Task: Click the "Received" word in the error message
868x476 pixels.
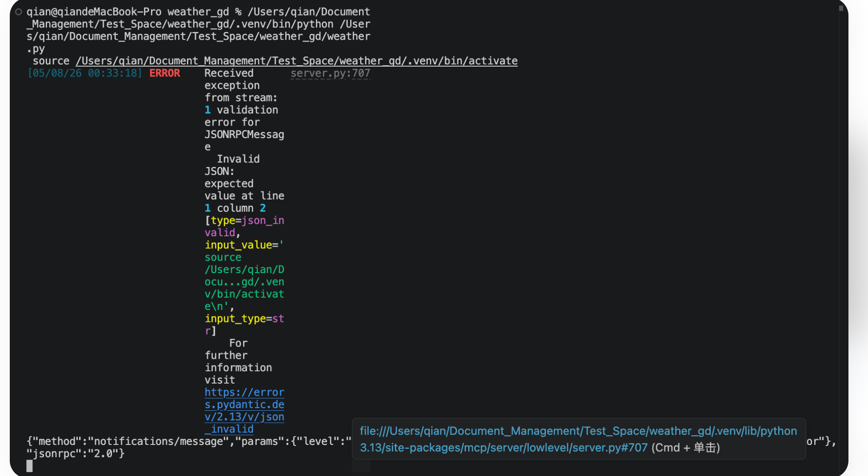Action: point(229,73)
